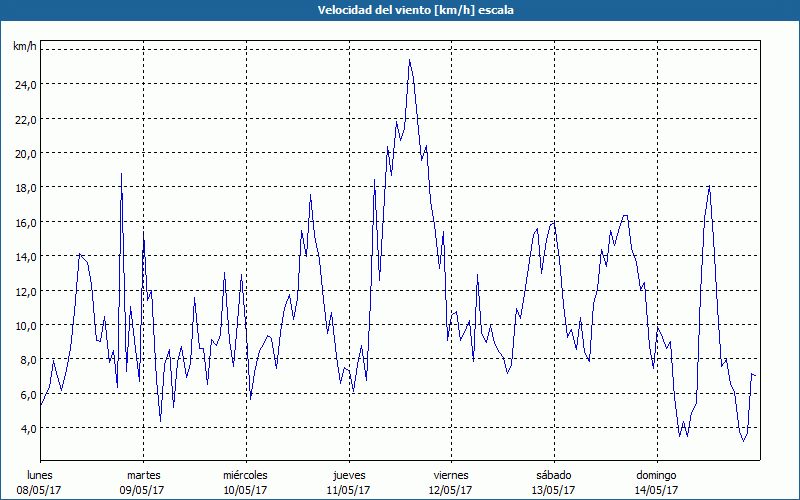Select the 11/05/17 date label
The height and width of the screenshot is (500, 800).
348,490
